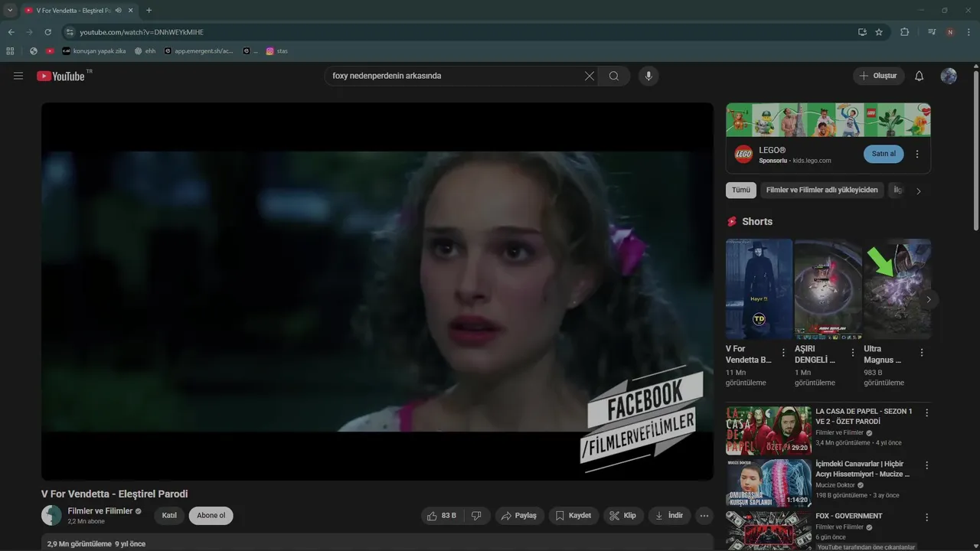Select 'Filmler ve Filmler adlı yükleyiciden' chip
This screenshot has height=551, width=980.
pos(822,190)
